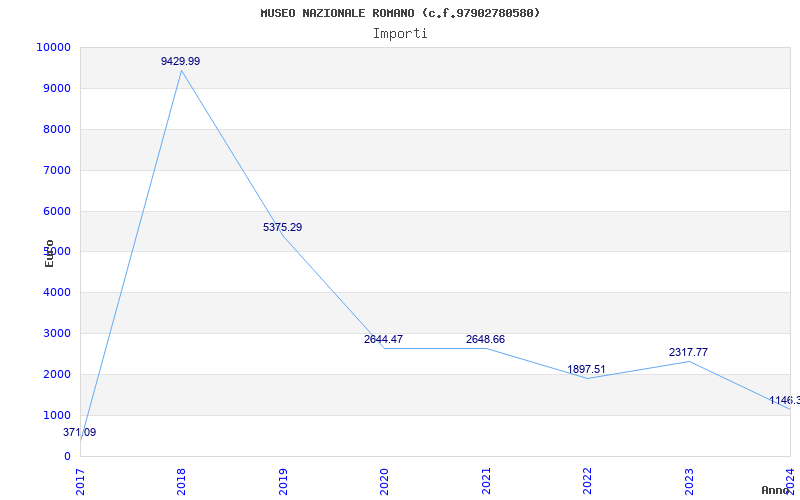Click the 2023 x-axis label
The image size is (800, 500).
(689, 481)
